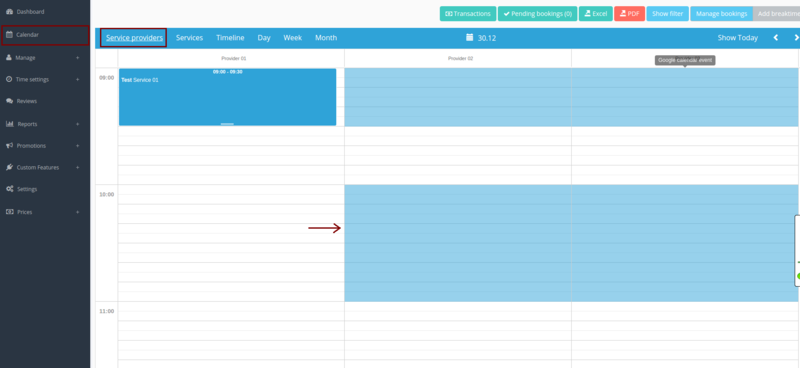Click the Calendar icon in sidebar
The height and width of the screenshot is (368, 800).
pos(9,35)
